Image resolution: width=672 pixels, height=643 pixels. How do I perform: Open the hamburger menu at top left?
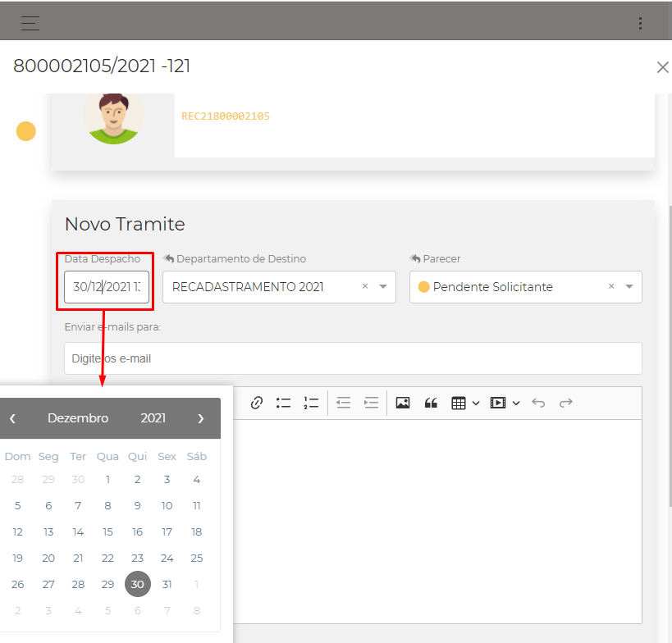point(30,23)
